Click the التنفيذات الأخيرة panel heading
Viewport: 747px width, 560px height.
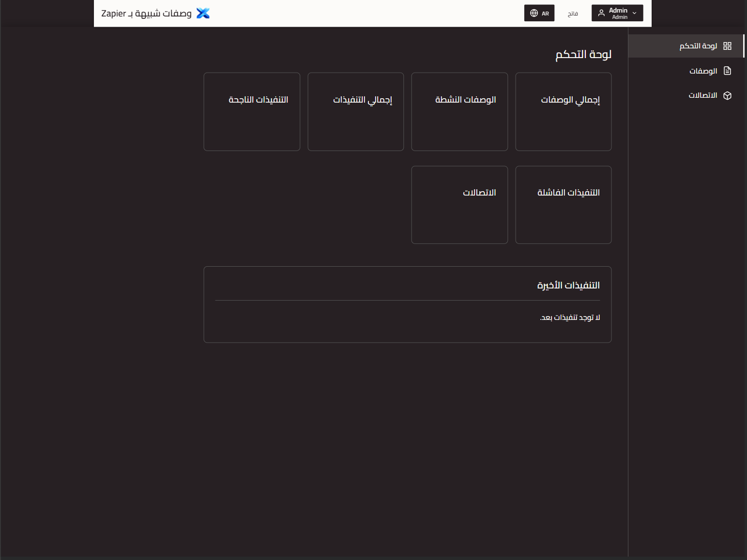click(570, 285)
